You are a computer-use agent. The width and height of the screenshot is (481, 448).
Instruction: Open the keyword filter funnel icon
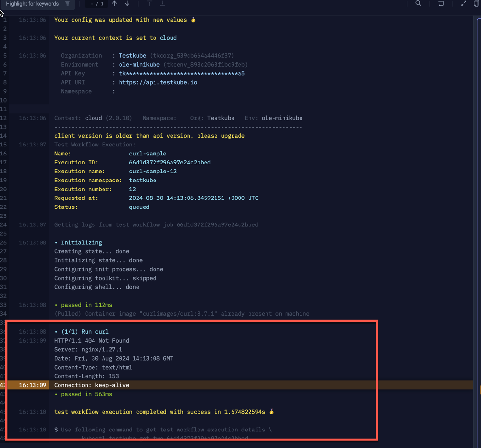tap(69, 4)
